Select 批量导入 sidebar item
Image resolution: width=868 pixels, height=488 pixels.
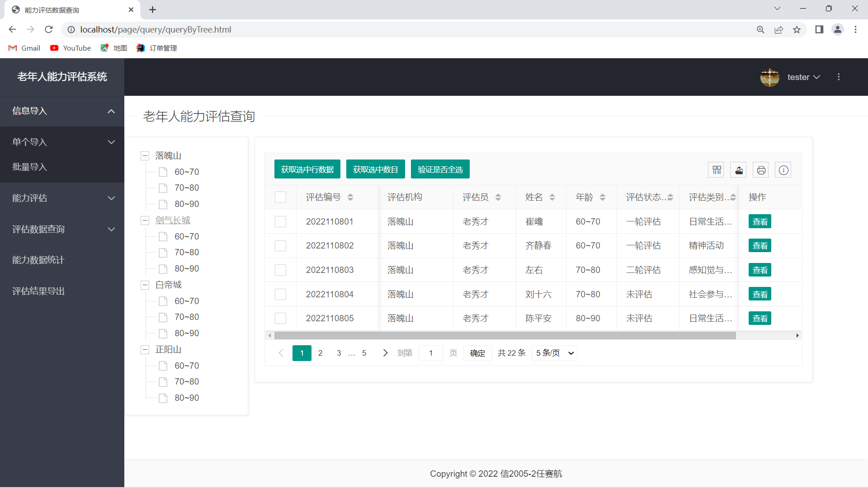click(30, 167)
